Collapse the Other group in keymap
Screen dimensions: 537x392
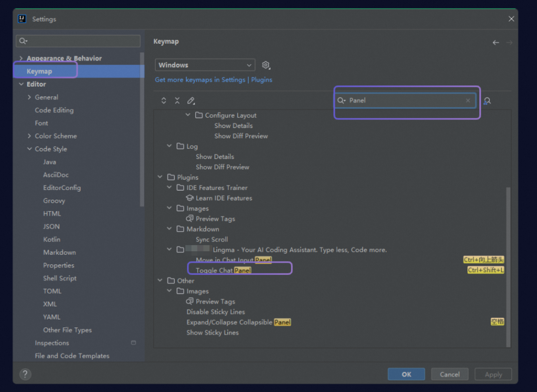pos(160,280)
